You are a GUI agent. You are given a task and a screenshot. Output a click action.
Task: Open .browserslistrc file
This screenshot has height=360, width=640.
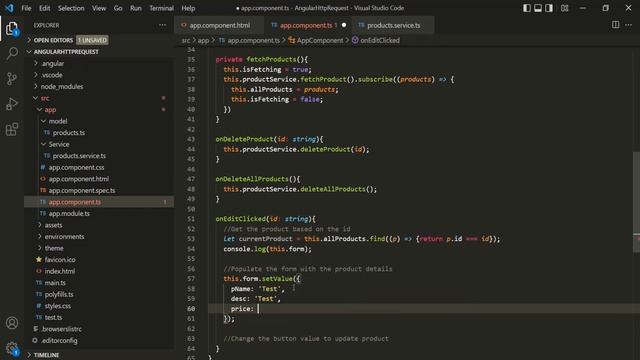[99, 329]
